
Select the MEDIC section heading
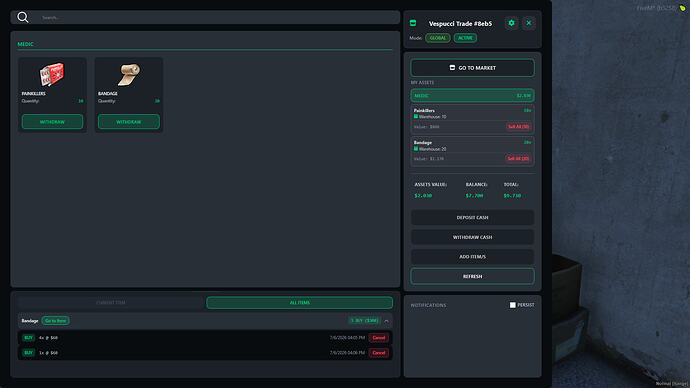pyautogui.click(x=26, y=44)
